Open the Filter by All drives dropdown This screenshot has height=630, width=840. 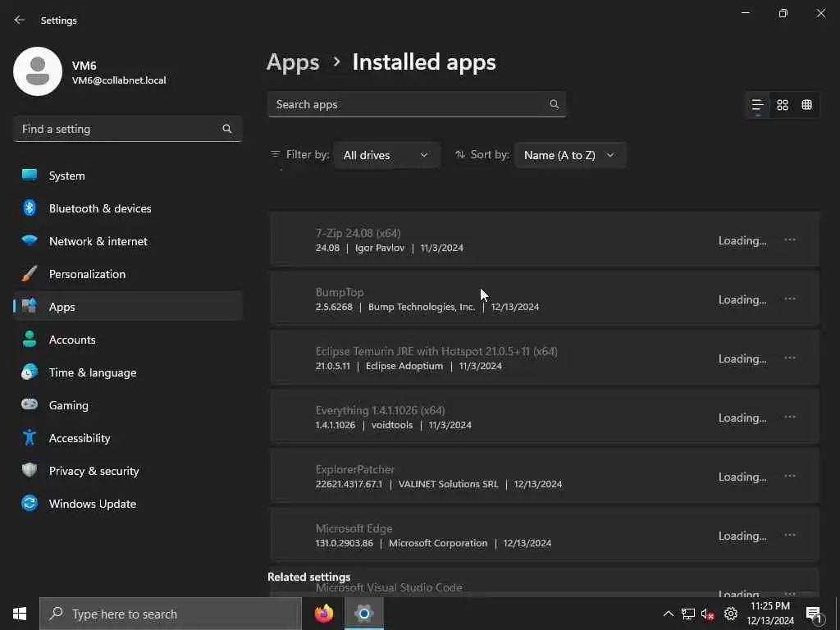(x=386, y=155)
